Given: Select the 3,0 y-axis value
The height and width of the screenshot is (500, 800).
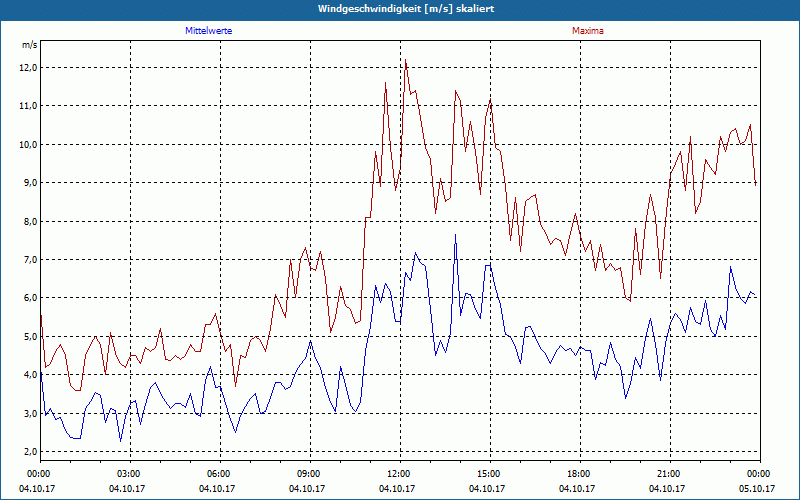Looking at the screenshot, I should (30, 413).
